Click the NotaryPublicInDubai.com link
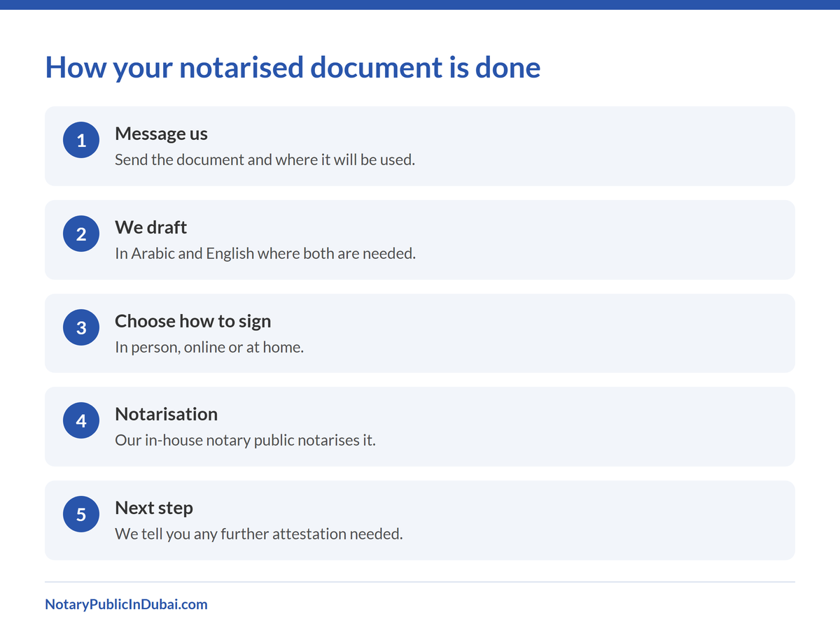This screenshot has height=640, width=840. point(126,604)
